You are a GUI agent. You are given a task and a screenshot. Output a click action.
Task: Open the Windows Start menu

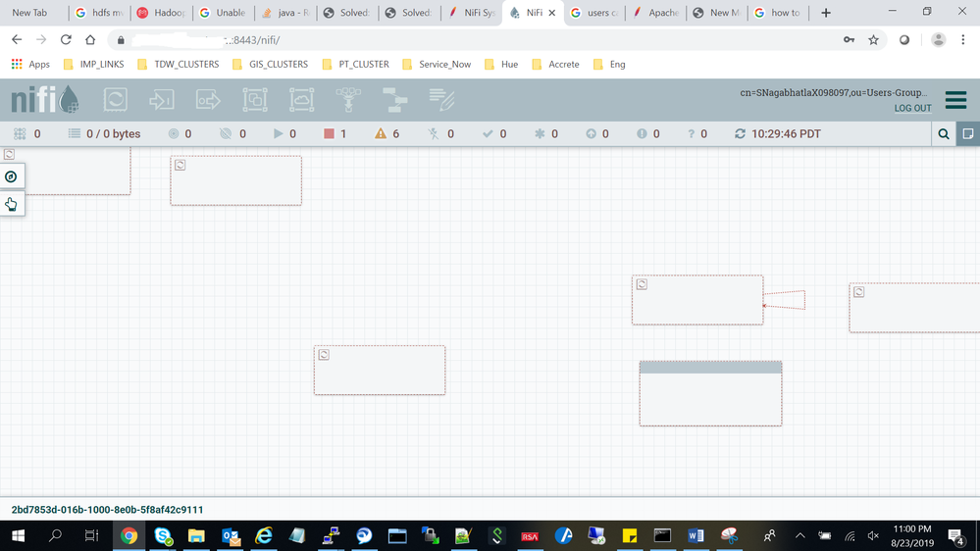[18, 536]
